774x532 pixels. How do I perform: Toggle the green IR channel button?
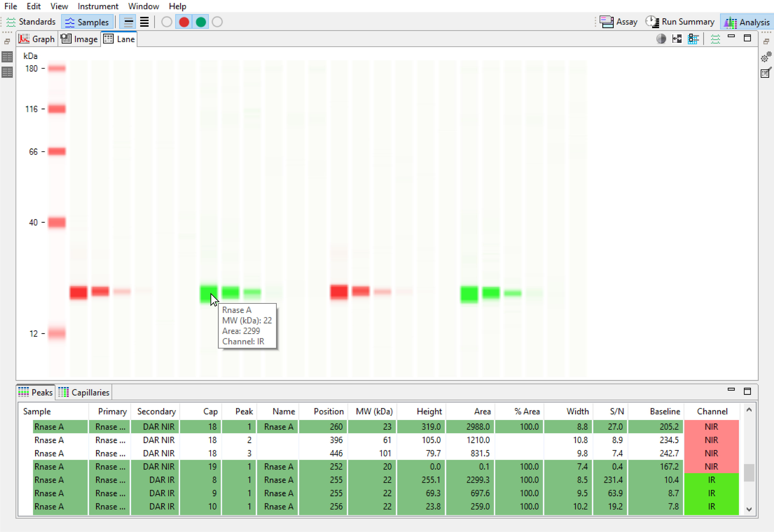click(201, 22)
